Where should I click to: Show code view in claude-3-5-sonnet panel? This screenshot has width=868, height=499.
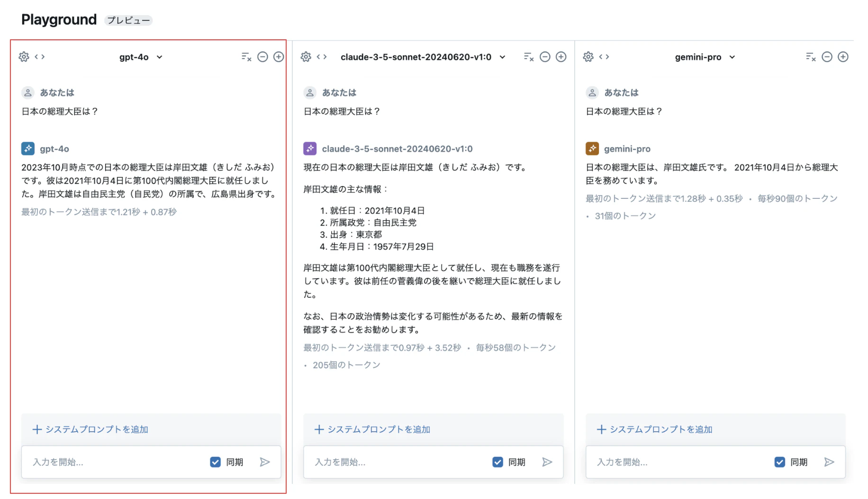tap(322, 57)
